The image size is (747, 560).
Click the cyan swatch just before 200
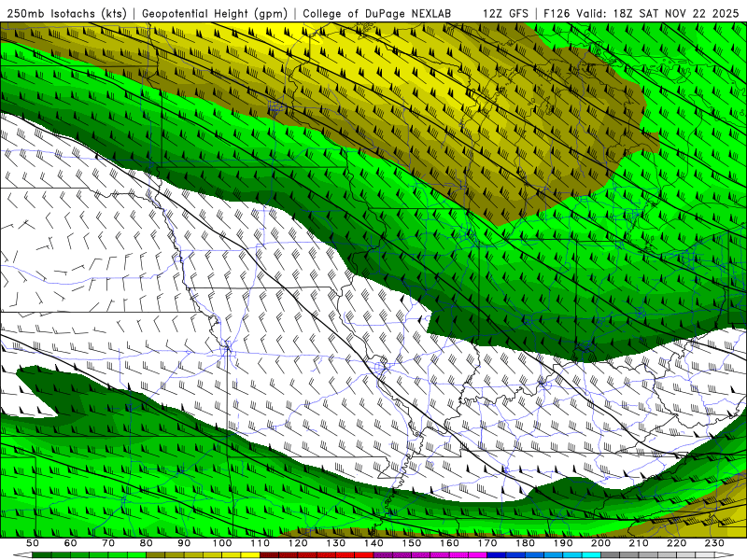591,555
